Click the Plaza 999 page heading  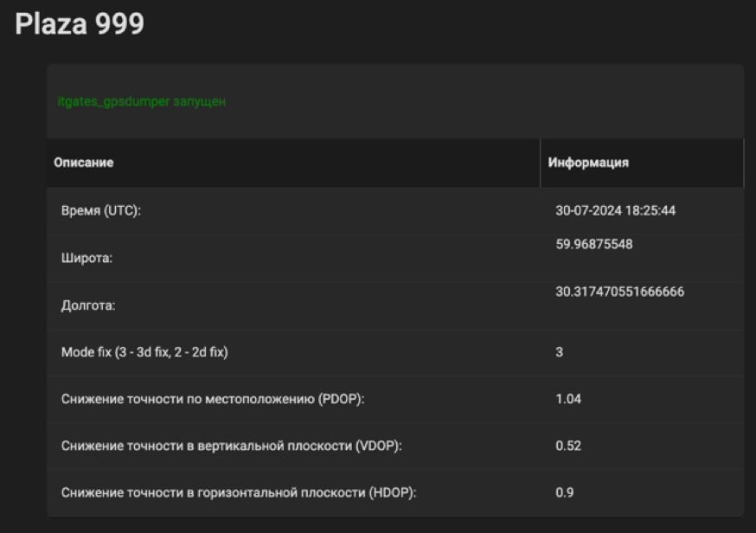pos(80,24)
